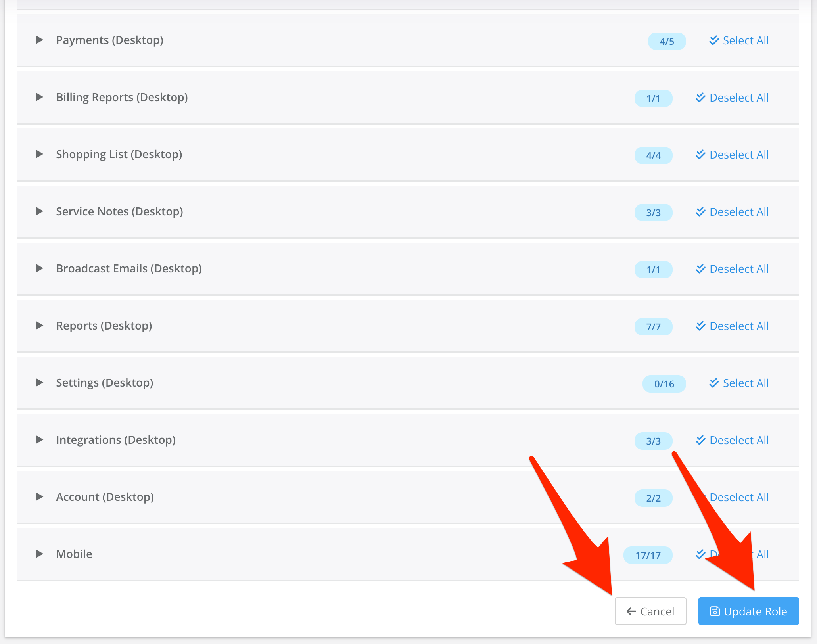Click the 4/5 Payments count badge
The width and height of the screenshot is (817, 644).
[x=667, y=41]
